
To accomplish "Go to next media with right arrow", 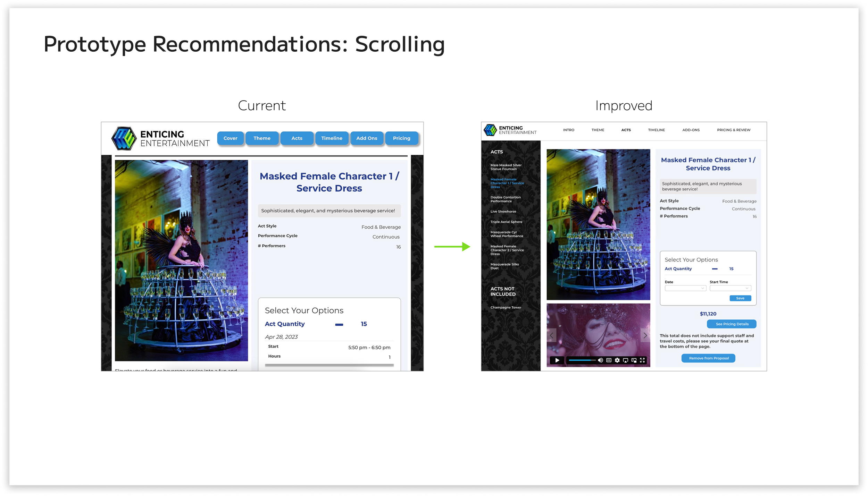I will pyautogui.click(x=645, y=335).
